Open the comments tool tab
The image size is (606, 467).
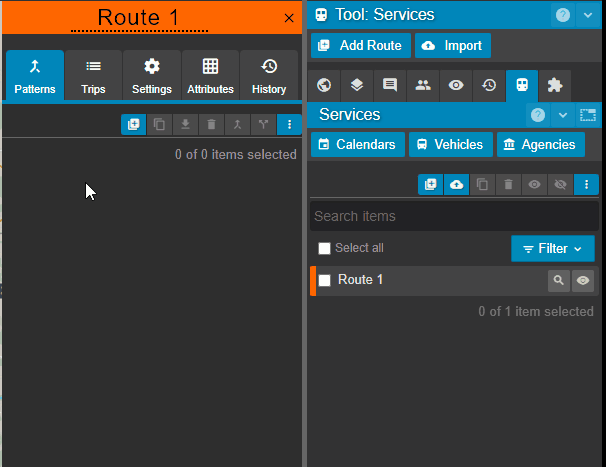click(x=389, y=85)
